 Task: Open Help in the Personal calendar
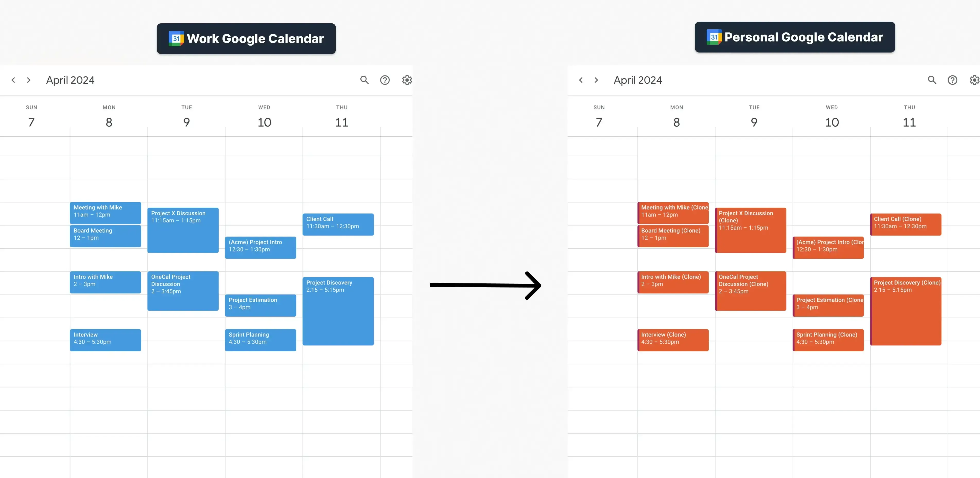[x=952, y=80]
